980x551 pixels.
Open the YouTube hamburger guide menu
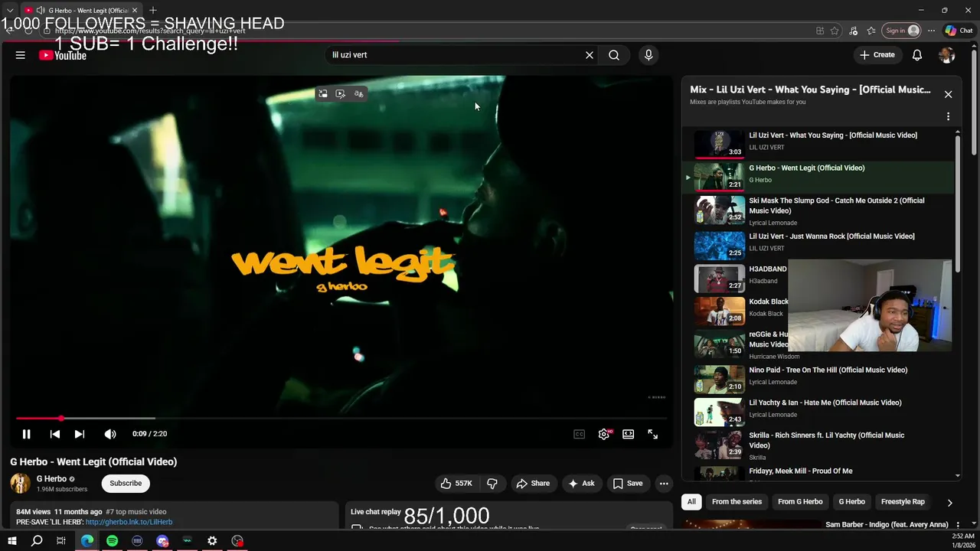(21, 55)
